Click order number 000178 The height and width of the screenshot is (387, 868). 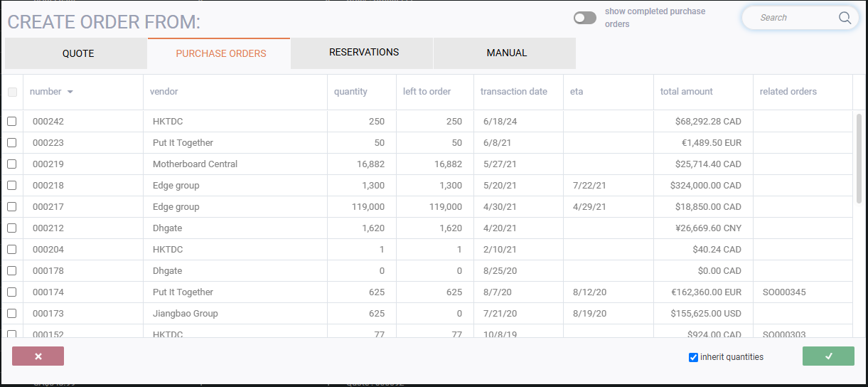click(x=48, y=271)
